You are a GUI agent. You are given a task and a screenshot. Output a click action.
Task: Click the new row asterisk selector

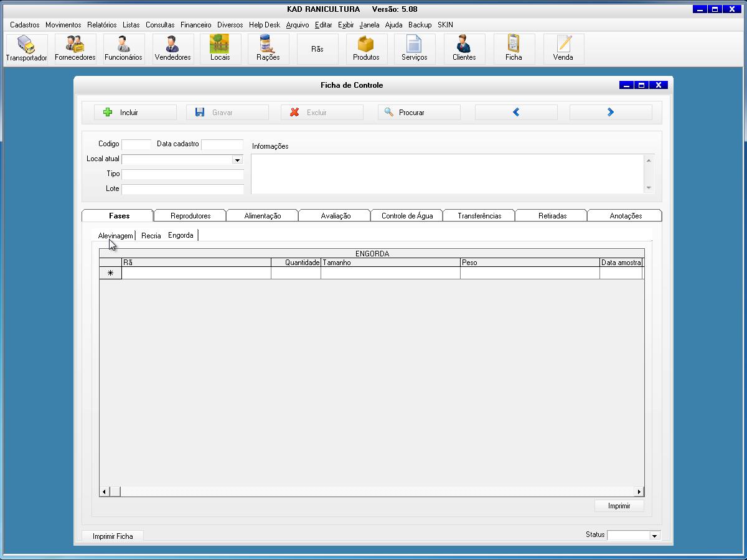(111, 273)
